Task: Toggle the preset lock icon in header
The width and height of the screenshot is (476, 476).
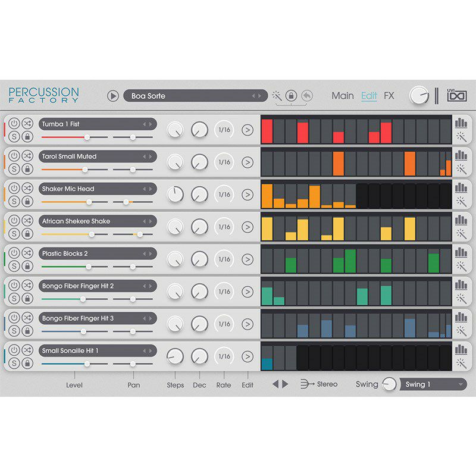Action: (291, 96)
